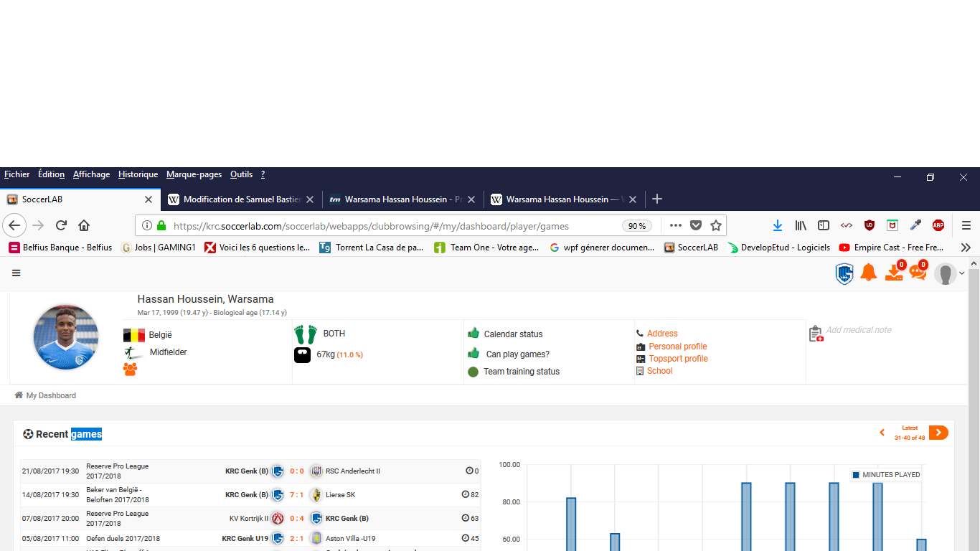Open page actions three-dot menu
The height and width of the screenshot is (551, 980).
tap(675, 225)
